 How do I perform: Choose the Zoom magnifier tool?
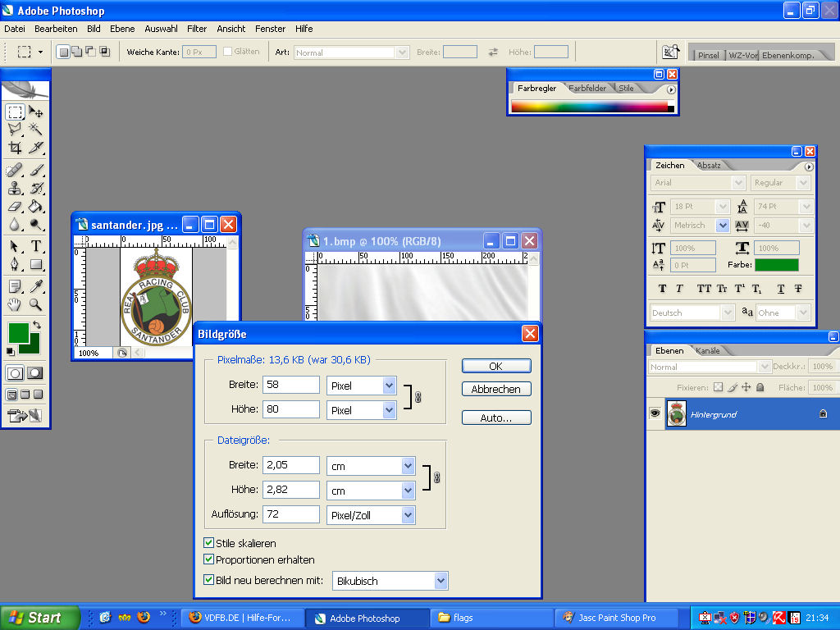click(36, 304)
